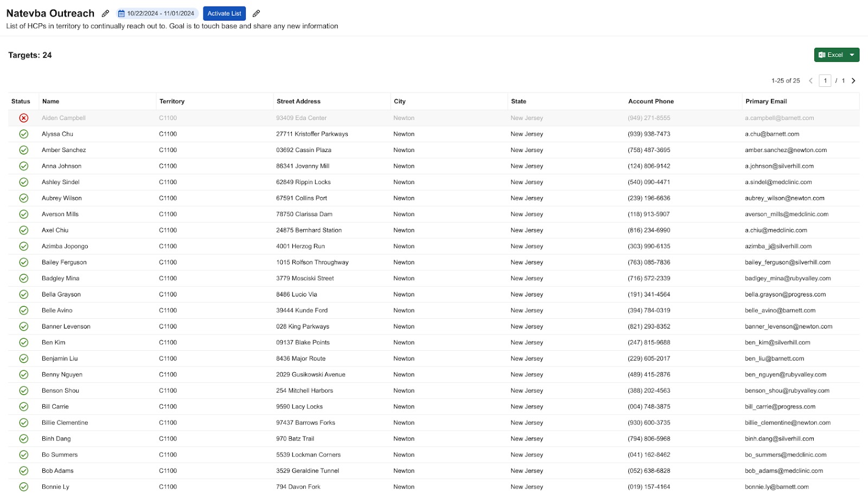This screenshot has width=868, height=493.
Task: Click green check status icon for Axel Chiu
Action: point(23,230)
